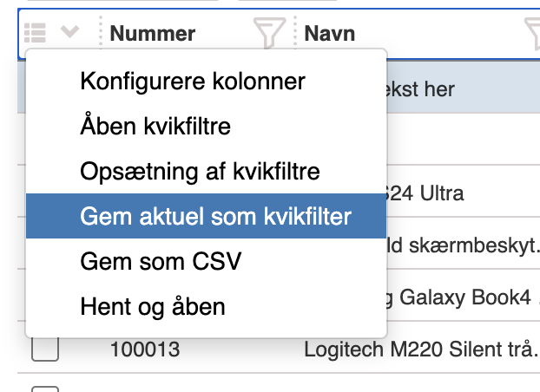Open the filter for the Nummer column

[x=269, y=33]
